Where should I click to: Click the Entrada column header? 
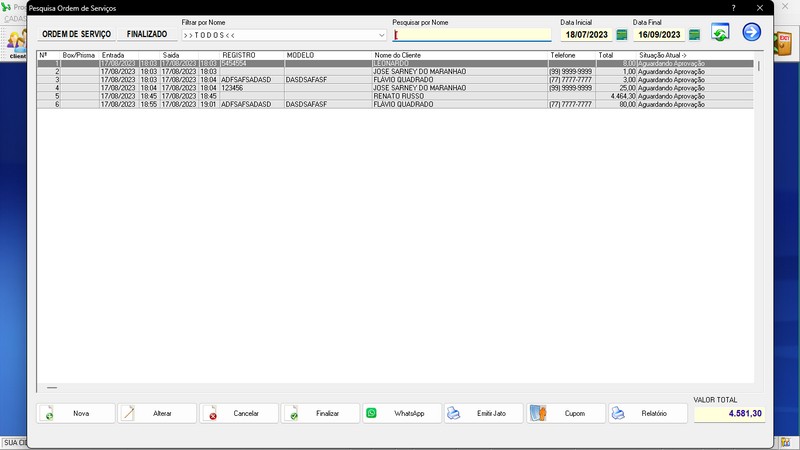(x=119, y=55)
